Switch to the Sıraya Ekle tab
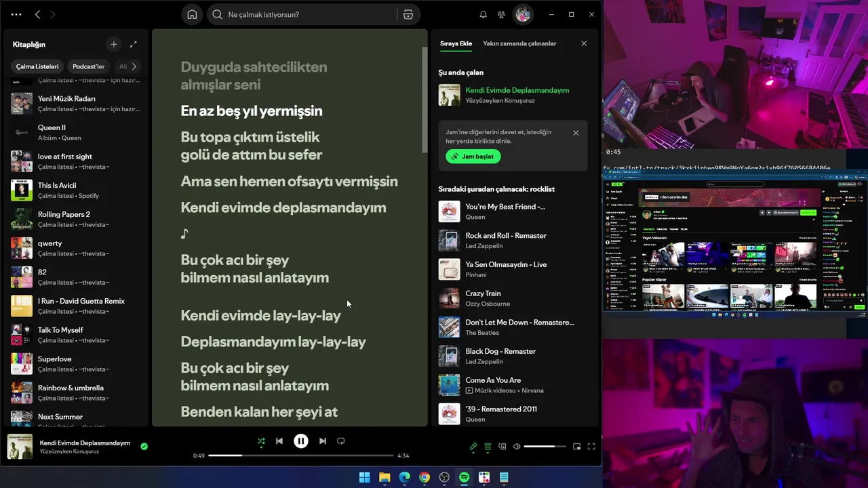868x488 pixels. coord(456,43)
